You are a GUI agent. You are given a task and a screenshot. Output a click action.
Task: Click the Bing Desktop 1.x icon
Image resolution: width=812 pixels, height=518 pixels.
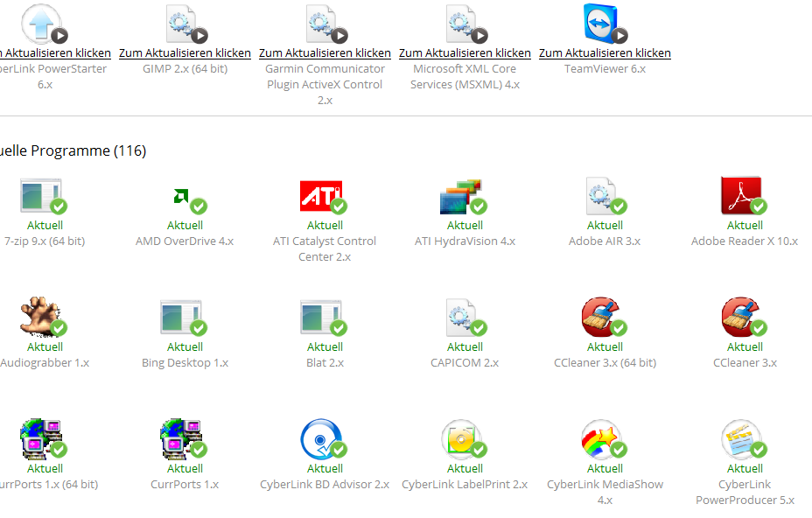182,318
